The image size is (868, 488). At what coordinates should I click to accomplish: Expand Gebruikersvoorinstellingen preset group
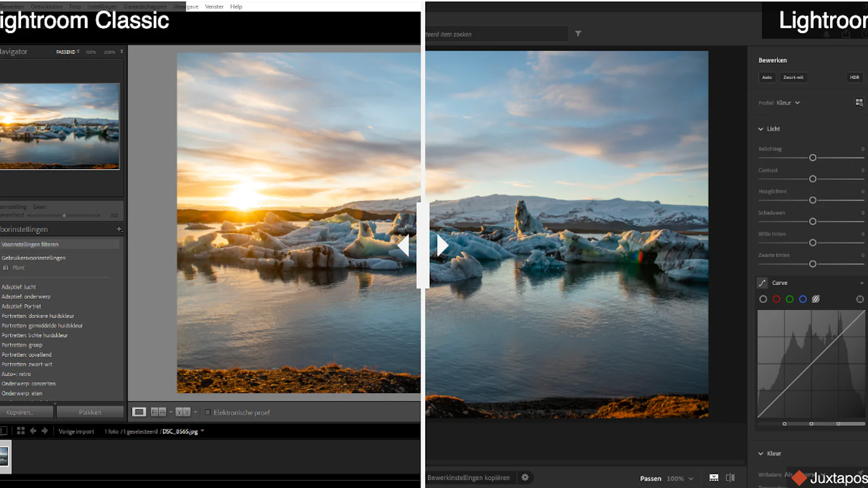[x=34, y=258]
